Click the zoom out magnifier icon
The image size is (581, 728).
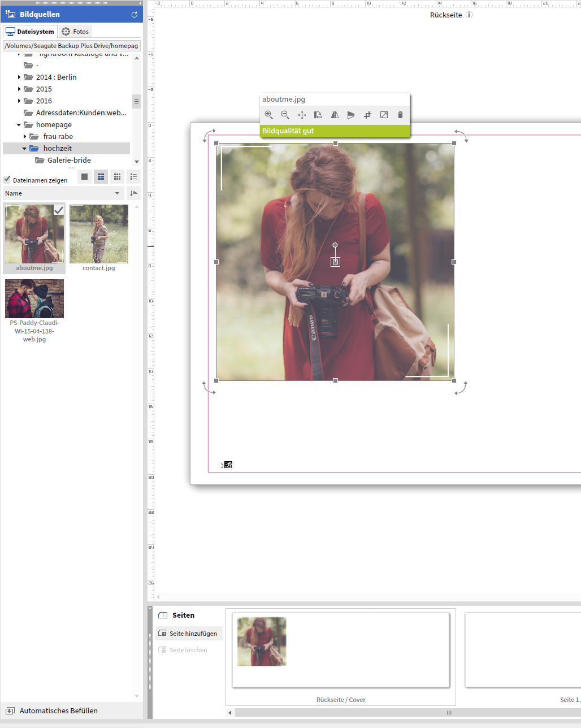coord(285,115)
